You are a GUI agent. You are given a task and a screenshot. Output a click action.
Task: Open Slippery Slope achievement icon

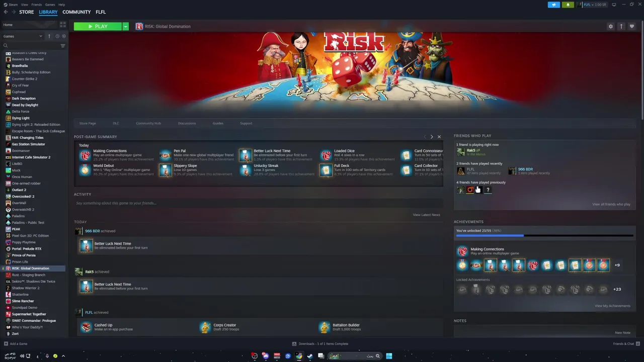click(165, 170)
